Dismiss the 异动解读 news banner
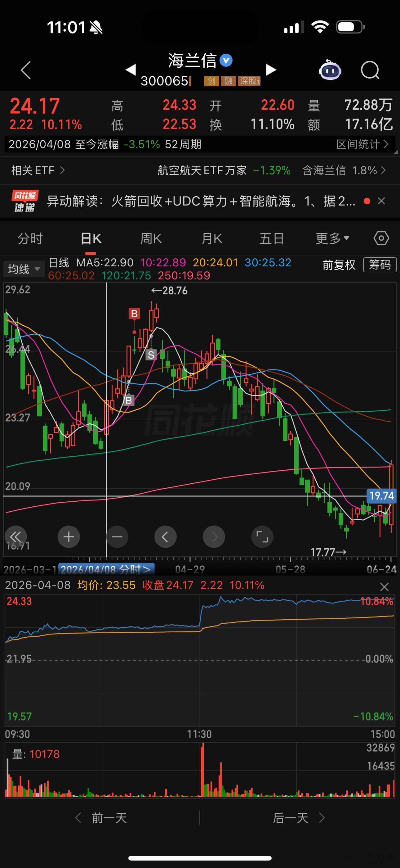This screenshot has width=400, height=868. 381,201
